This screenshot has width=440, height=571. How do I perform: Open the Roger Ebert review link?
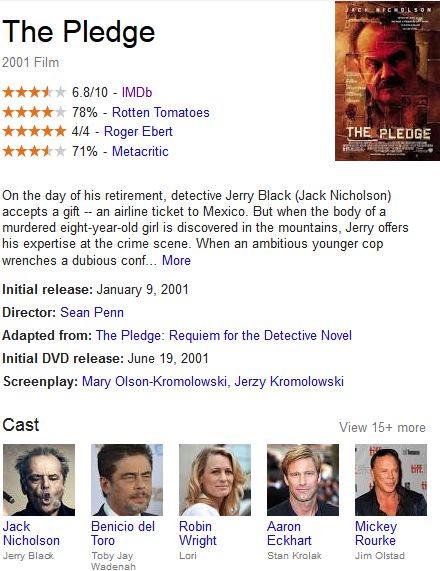pyautogui.click(x=138, y=131)
